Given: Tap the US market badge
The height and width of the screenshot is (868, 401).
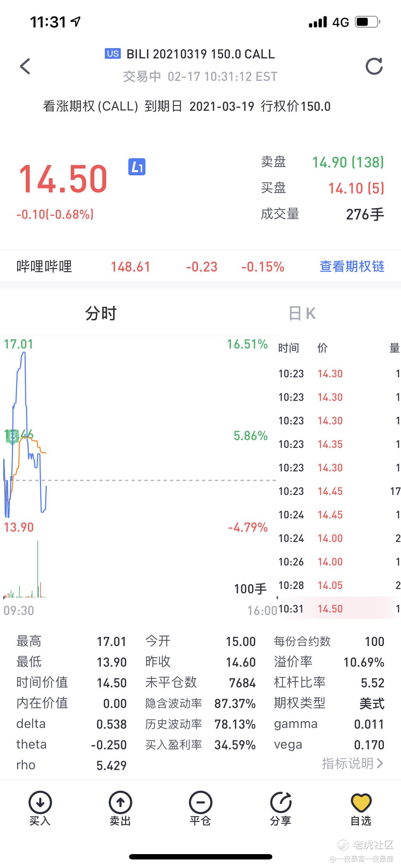Looking at the screenshot, I should click(113, 54).
